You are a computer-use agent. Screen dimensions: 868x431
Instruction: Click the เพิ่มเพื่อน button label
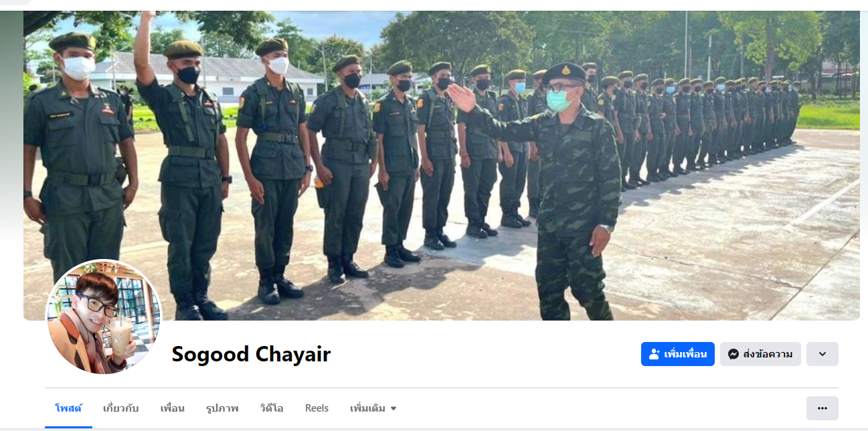(x=685, y=354)
